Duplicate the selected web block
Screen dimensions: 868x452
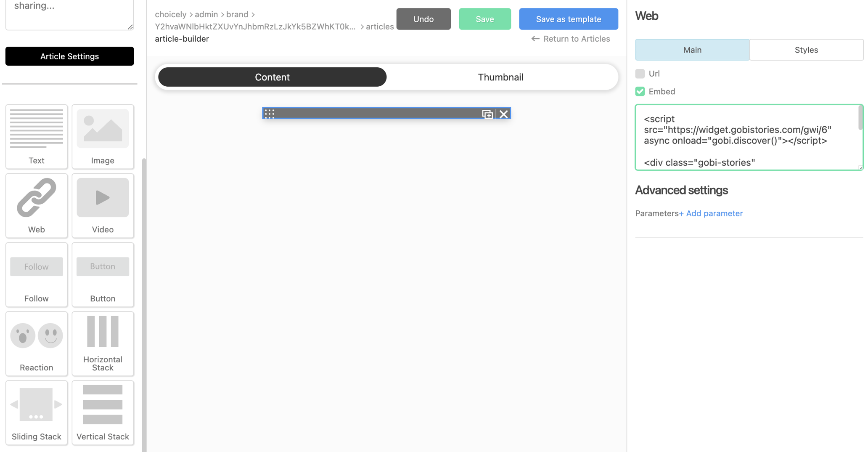[x=487, y=114]
